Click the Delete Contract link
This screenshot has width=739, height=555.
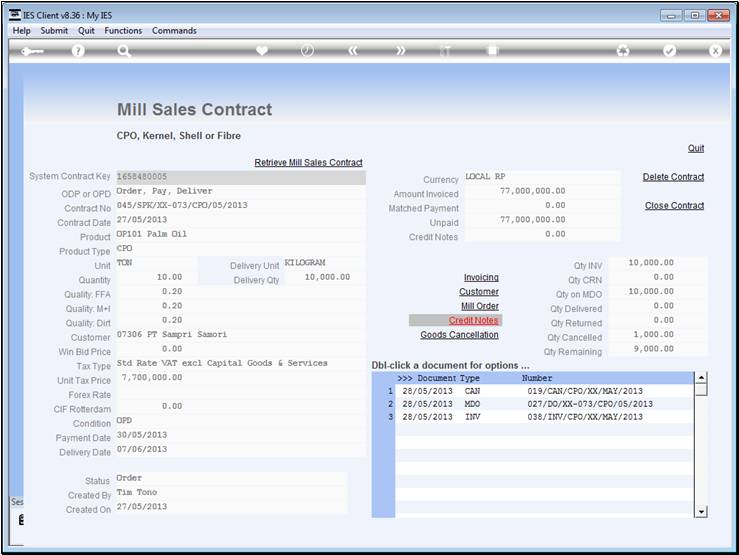pos(673,177)
